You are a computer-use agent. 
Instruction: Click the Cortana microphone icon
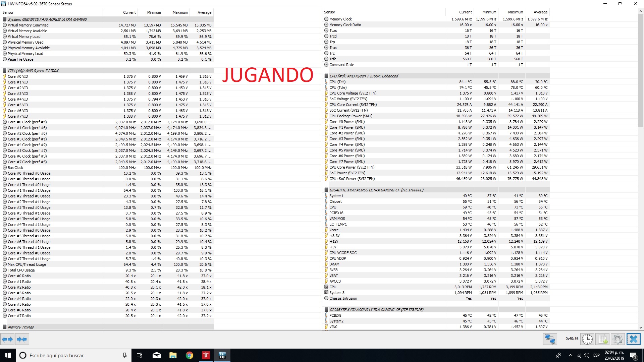124,355
